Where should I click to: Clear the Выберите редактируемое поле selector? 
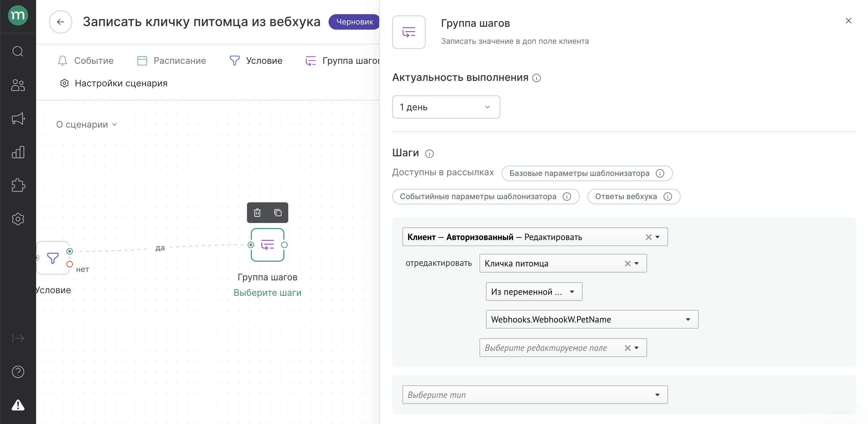pyautogui.click(x=627, y=348)
